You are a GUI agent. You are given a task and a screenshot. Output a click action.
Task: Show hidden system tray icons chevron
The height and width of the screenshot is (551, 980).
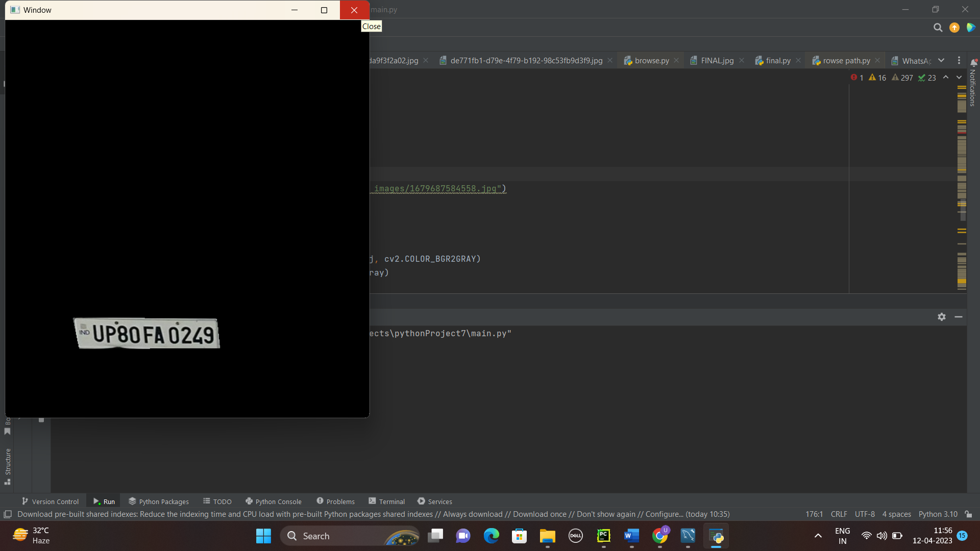pos(818,536)
